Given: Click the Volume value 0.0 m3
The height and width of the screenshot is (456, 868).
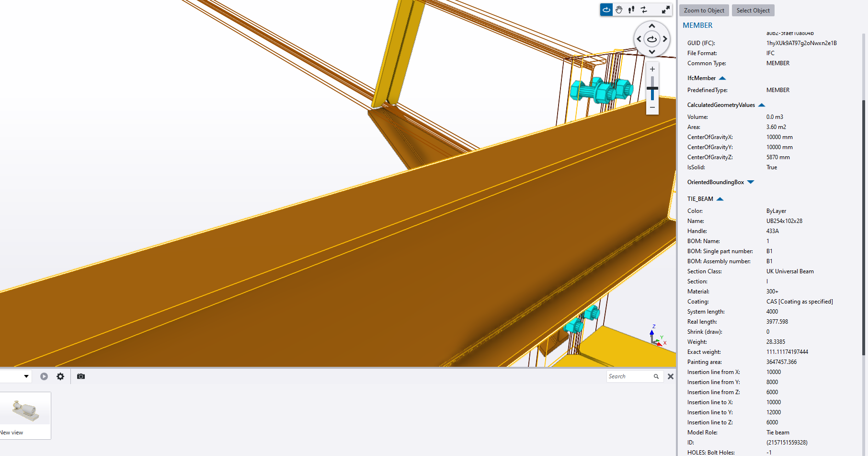Looking at the screenshot, I should click(775, 117).
